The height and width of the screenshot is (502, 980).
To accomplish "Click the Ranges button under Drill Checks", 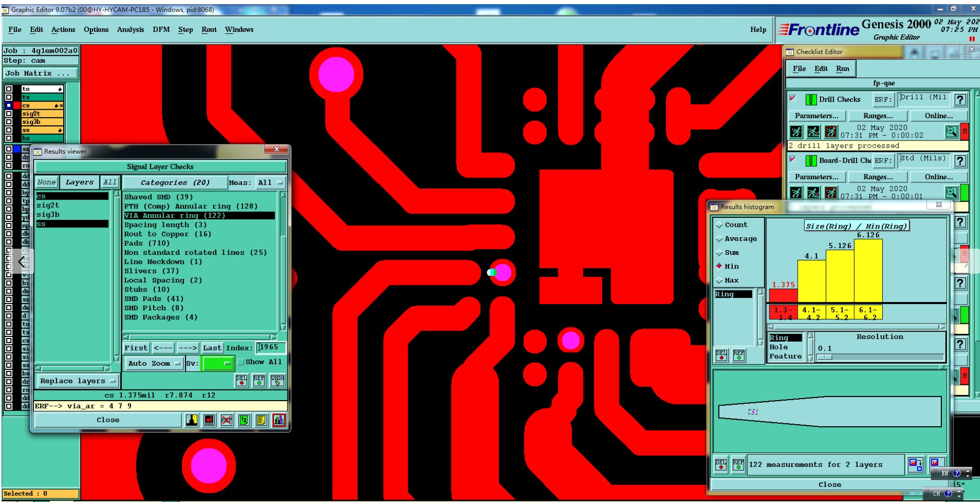I will (878, 116).
